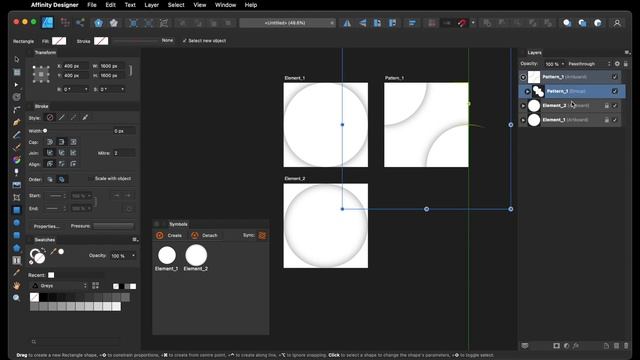Image resolution: width=640 pixels, height=360 pixels.
Task: Expand the Pattern_1 group layer
Action: pyautogui.click(x=527, y=91)
